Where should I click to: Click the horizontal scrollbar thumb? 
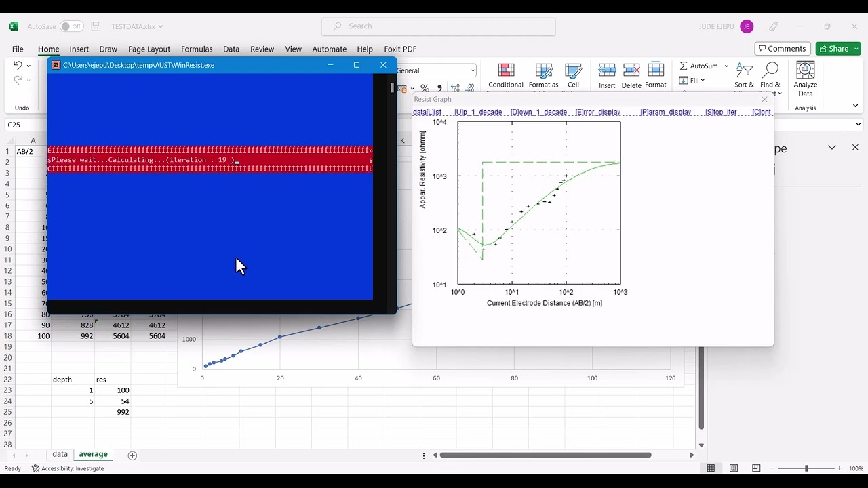point(545,455)
